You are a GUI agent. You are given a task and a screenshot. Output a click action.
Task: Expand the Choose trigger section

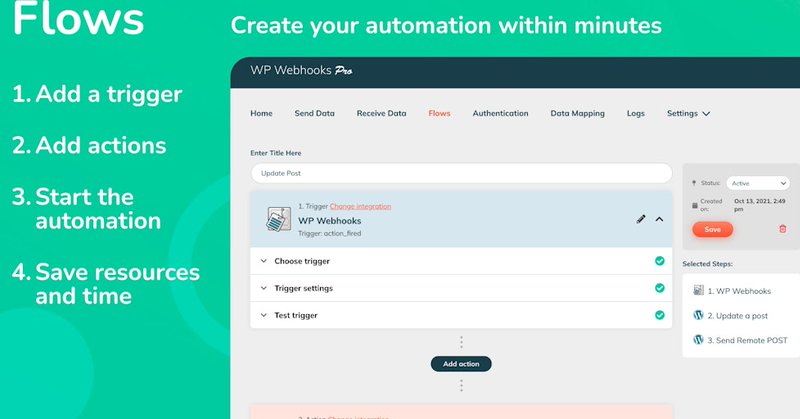[461, 261]
